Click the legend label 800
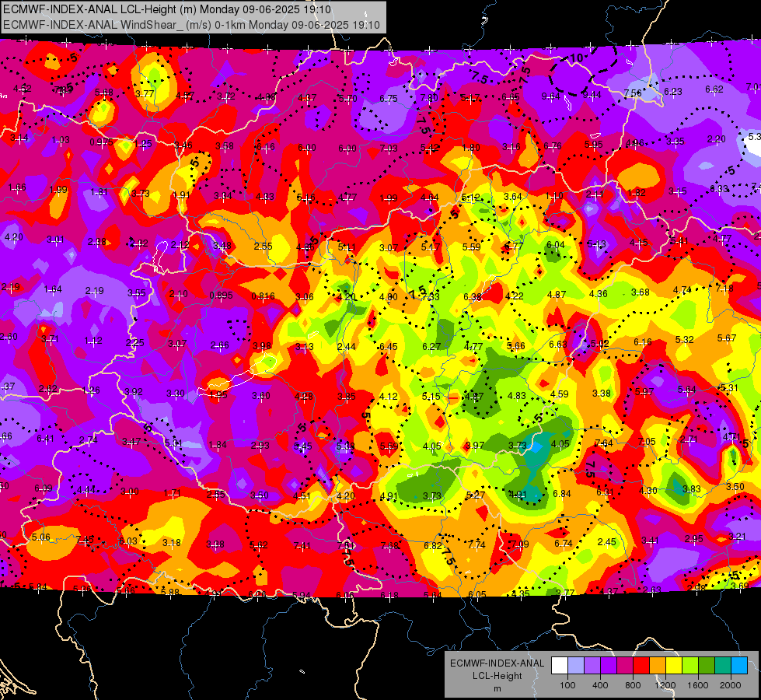Viewport: 761px width, 700px height. (633, 685)
